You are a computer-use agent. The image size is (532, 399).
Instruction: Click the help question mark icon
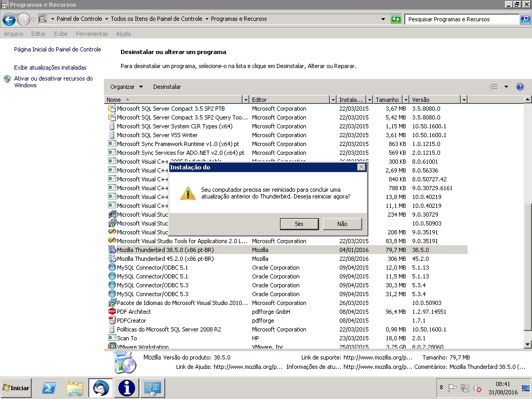click(x=520, y=87)
